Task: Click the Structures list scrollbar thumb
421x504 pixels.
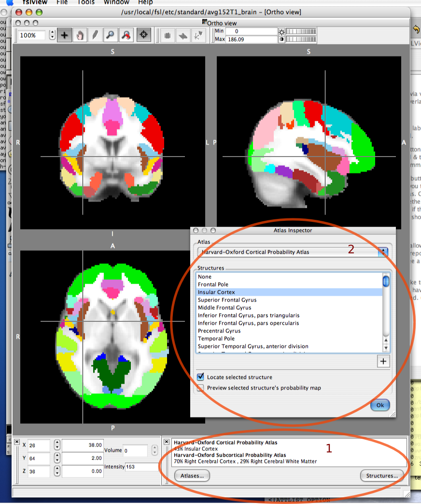Action: pyautogui.click(x=386, y=281)
